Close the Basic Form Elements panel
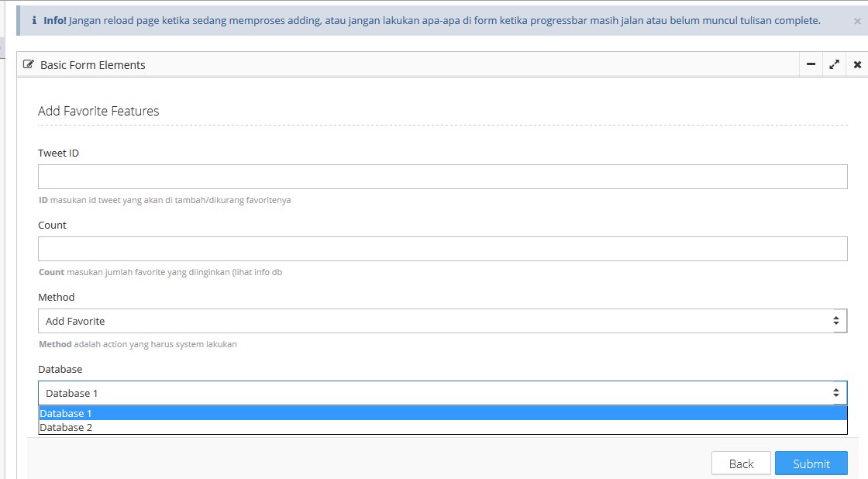 coord(857,64)
